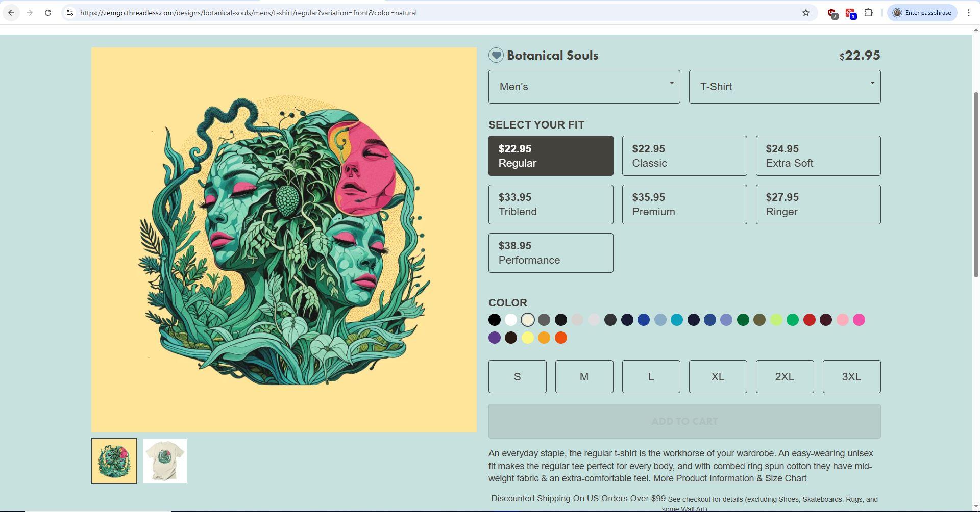Bookmark this page with the star icon
The width and height of the screenshot is (980, 512).
point(805,13)
